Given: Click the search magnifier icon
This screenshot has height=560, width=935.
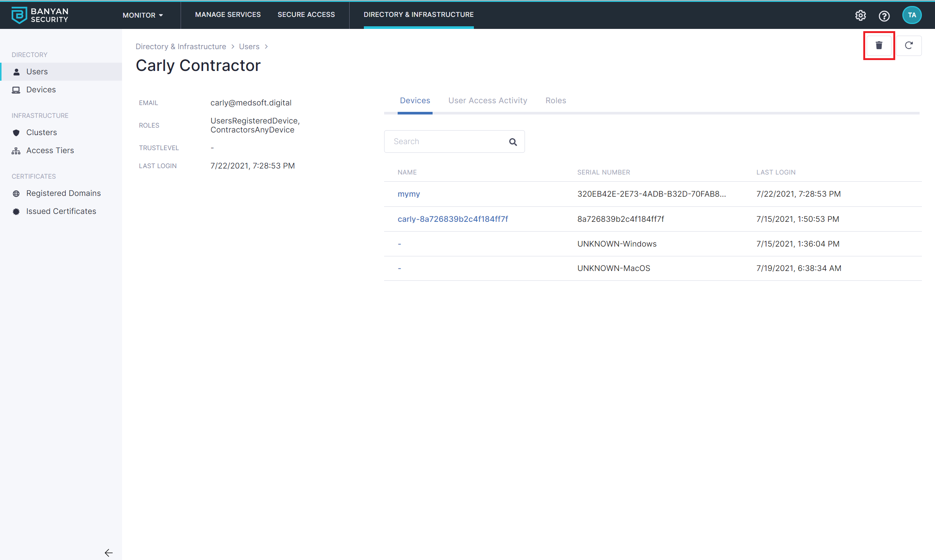Looking at the screenshot, I should point(513,142).
